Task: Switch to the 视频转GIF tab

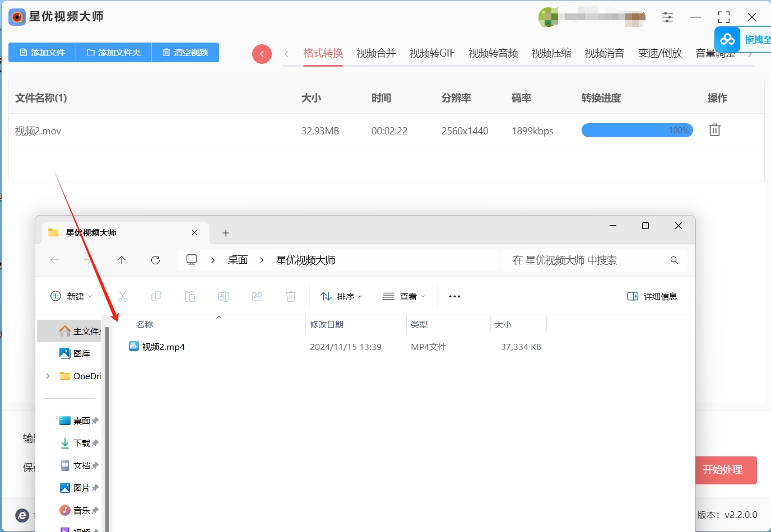Action: [x=432, y=53]
